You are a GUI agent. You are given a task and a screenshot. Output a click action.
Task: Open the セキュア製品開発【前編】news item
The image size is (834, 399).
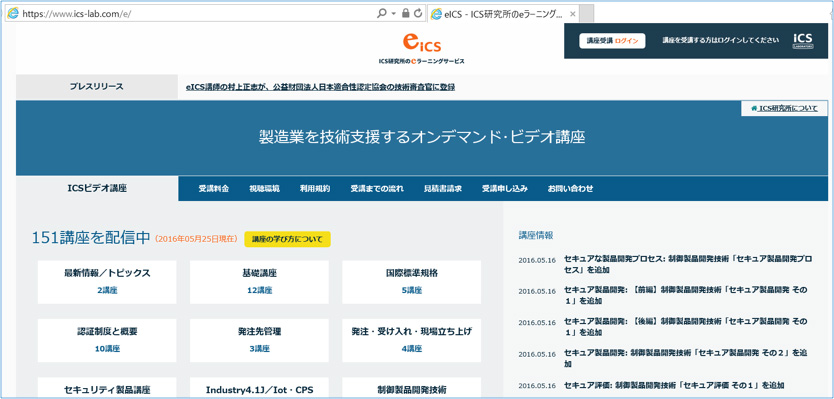tap(686, 296)
